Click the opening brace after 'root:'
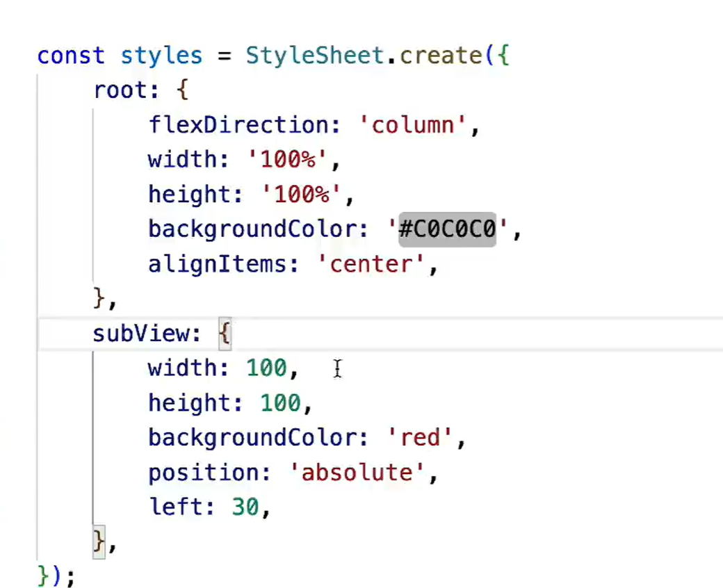 pos(182,90)
